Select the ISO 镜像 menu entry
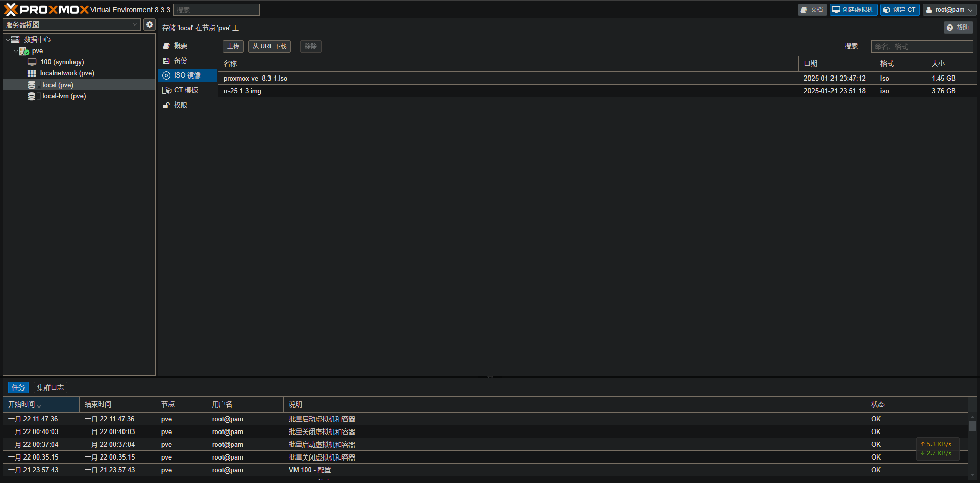Viewport: 980px width, 483px height. 188,75
